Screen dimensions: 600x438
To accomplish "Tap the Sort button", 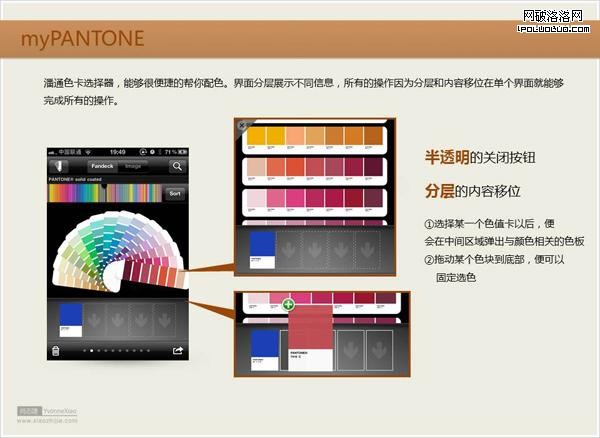I will 175,194.
